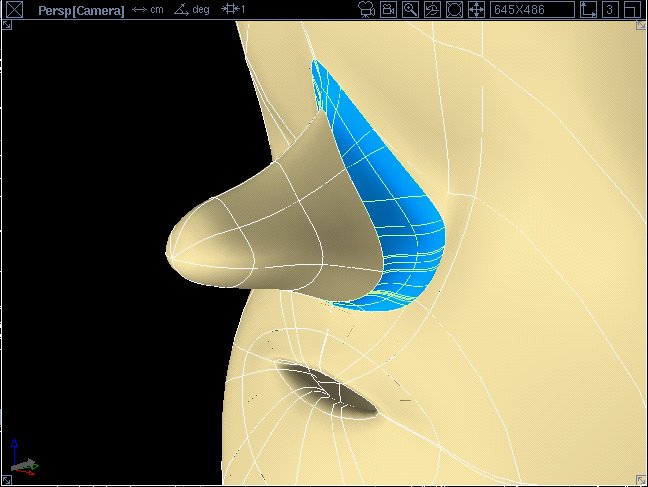
Task: Click the viewport resize corner-arrow icon
Action: pos(588,10)
